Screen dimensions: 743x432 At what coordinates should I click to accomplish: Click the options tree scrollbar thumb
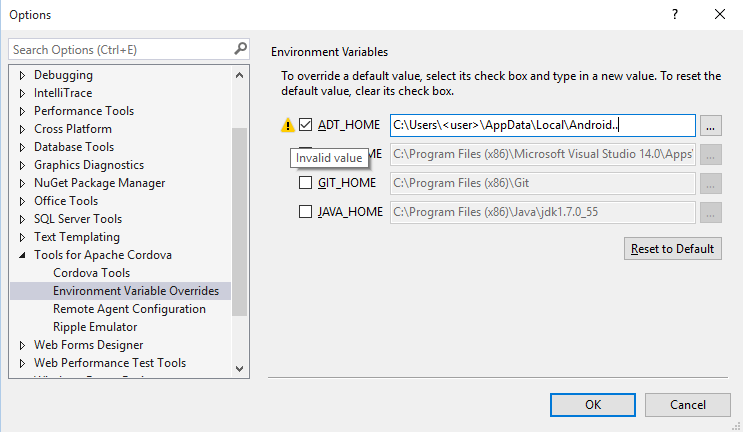(239, 222)
